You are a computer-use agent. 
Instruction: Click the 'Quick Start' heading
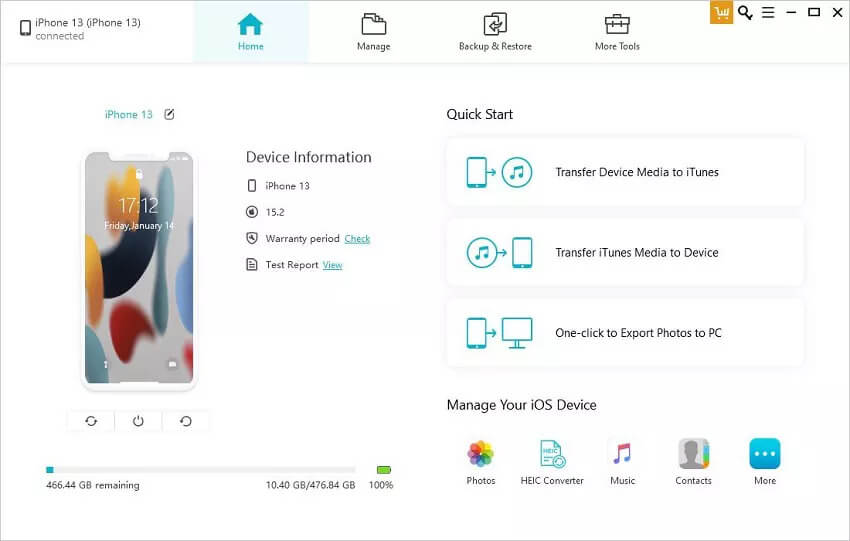480,114
